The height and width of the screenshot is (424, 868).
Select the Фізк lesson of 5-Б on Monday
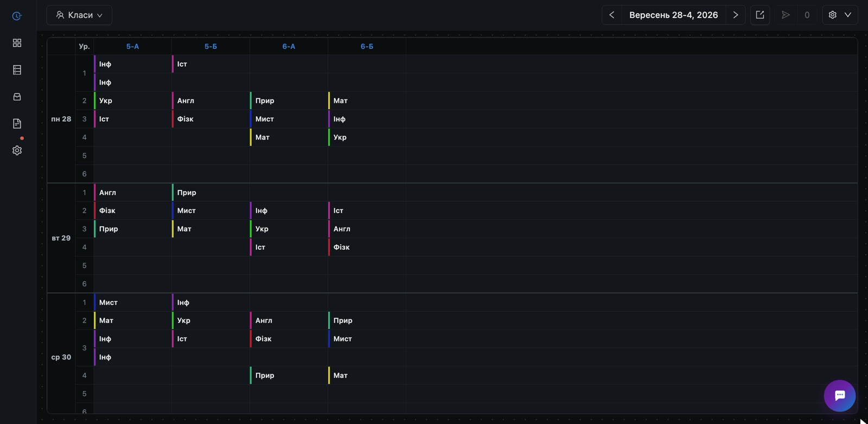pyautogui.click(x=211, y=119)
